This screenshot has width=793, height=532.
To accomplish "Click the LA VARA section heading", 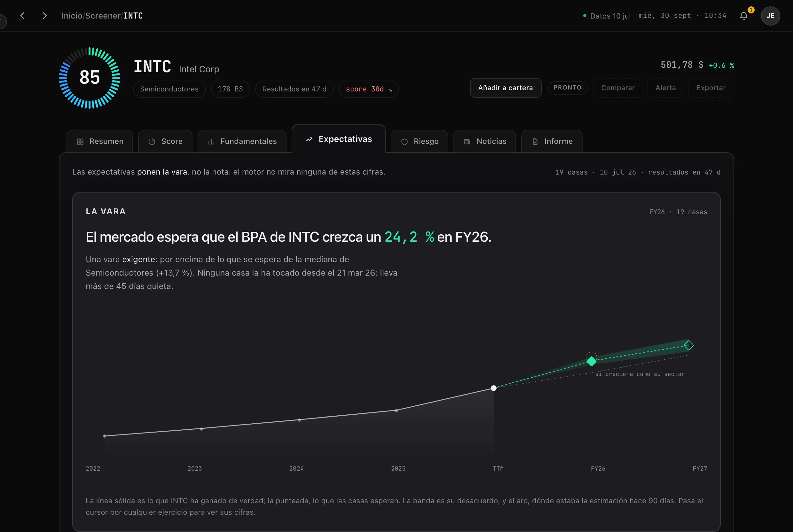I will click(106, 211).
